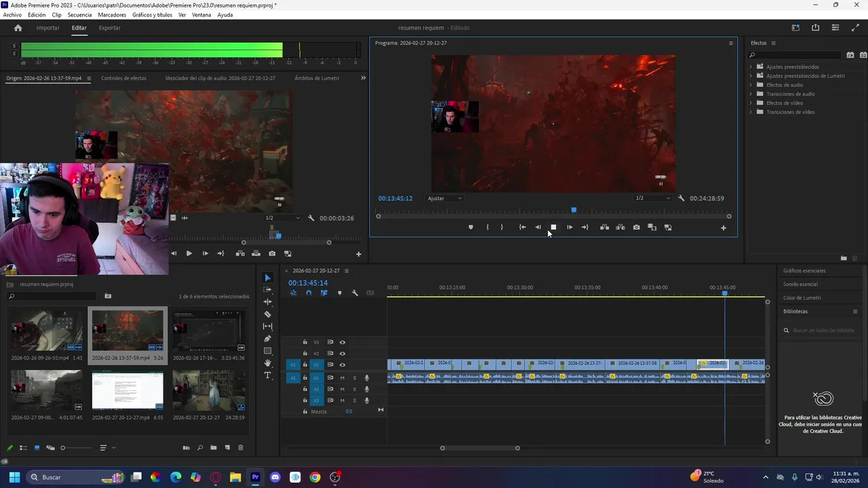Screen dimensions: 868x488
Task: Click the Export Frame camera in Program monitor
Action: coord(636,228)
